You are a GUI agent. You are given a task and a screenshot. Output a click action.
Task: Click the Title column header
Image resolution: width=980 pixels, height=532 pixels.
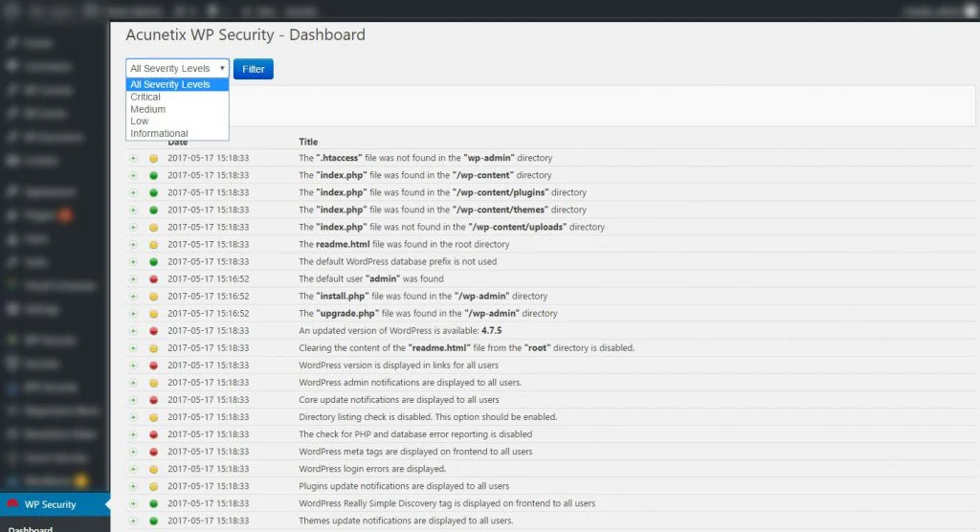pyautogui.click(x=308, y=142)
